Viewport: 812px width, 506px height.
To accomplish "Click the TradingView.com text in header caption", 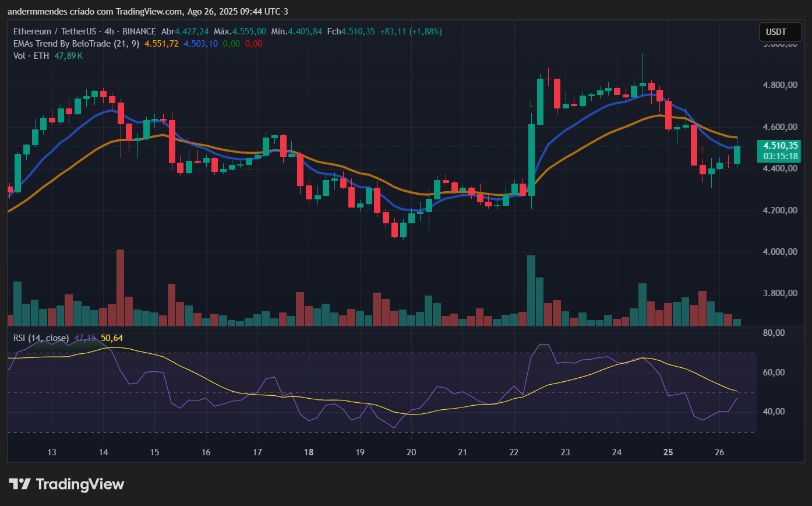I will click(x=149, y=12).
